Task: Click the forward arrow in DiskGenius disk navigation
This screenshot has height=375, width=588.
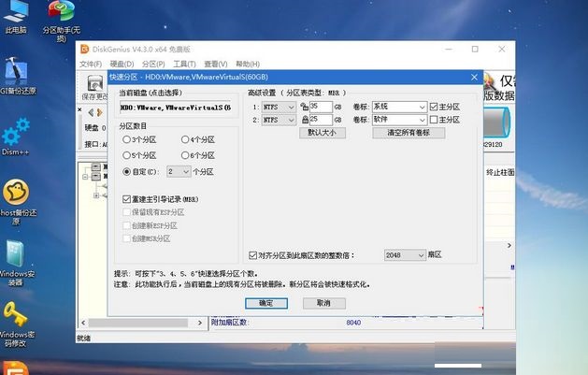Action: click(99, 112)
